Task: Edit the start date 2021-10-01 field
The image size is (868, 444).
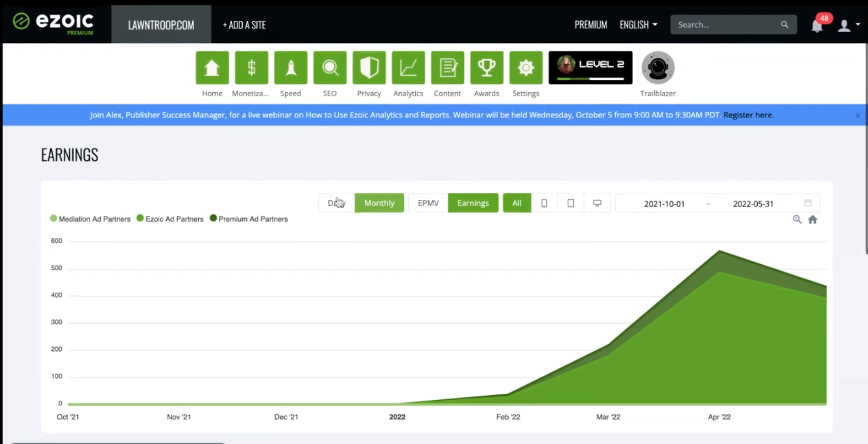Action: (664, 204)
